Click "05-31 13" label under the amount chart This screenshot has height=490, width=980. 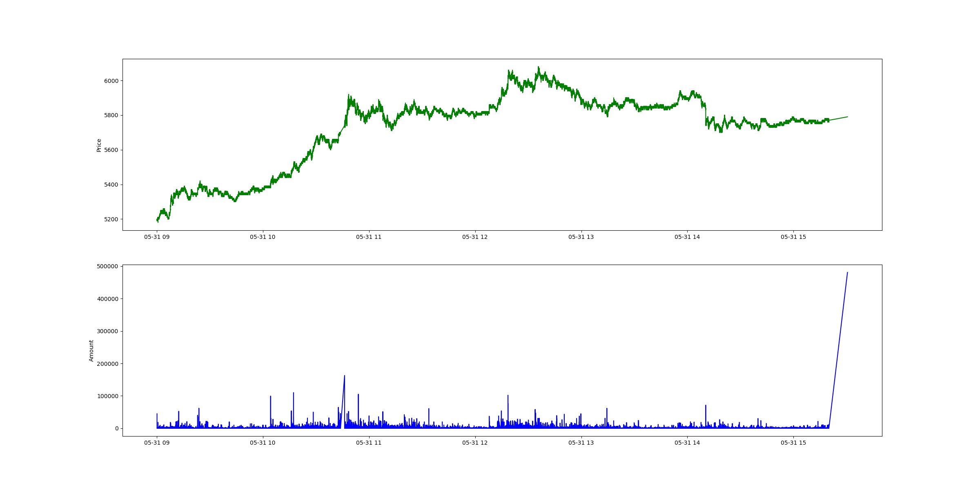pyautogui.click(x=581, y=443)
